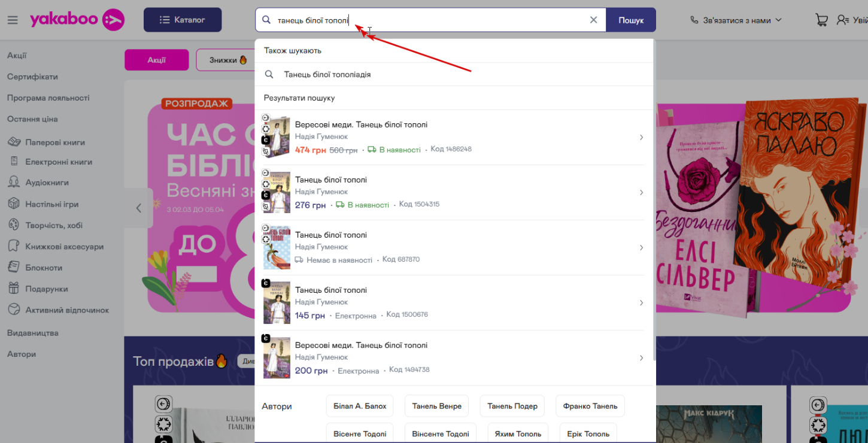Open result arrow for 145 грн e-book
The height and width of the screenshot is (443, 868).
coord(641,302)
